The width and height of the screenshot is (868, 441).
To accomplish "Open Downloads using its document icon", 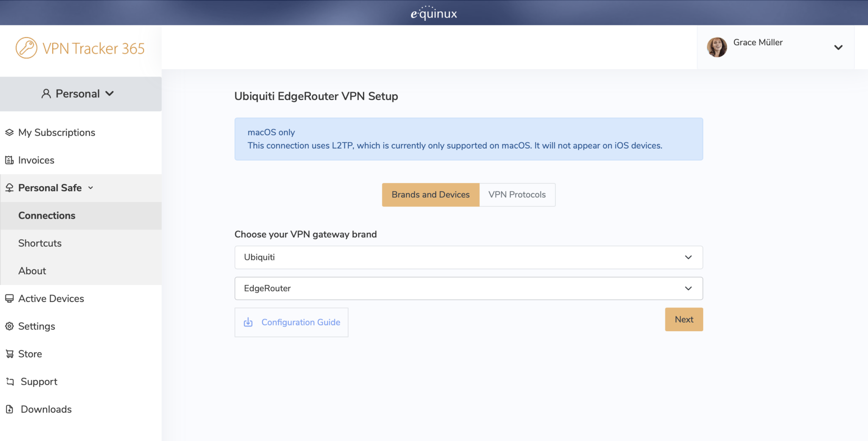I will point(10,409).
